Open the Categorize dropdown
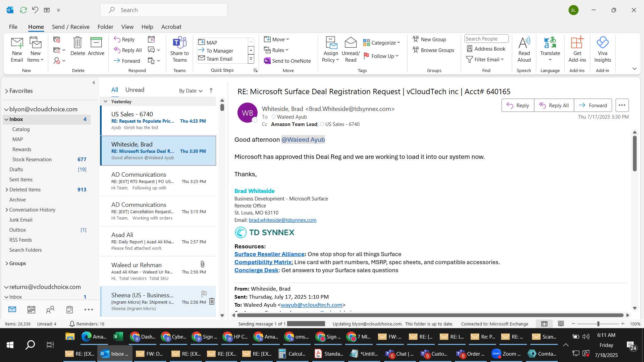The height and width of the screenshot is (362, 644). pyautogui.click(x=382, y=43)
